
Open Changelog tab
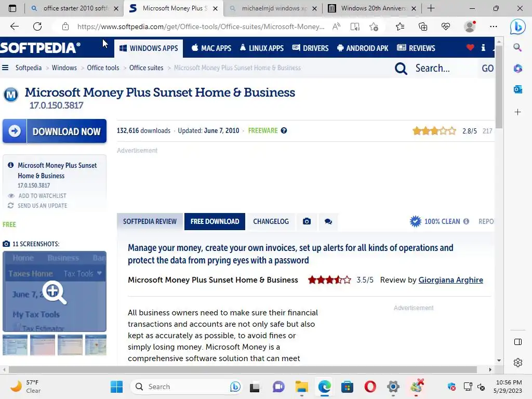pyautogui.click(x=271, y=221)
